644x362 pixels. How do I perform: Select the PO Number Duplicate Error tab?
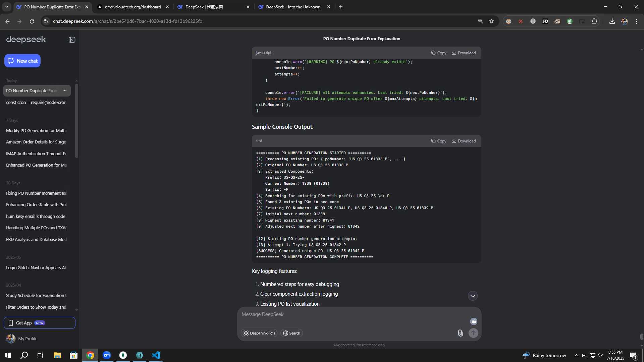52,7
